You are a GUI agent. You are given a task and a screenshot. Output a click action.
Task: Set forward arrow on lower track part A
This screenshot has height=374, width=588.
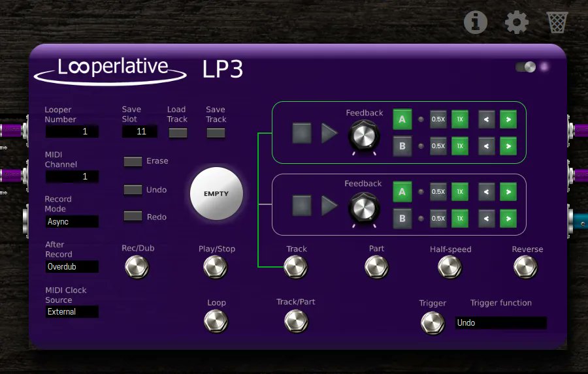508,191
